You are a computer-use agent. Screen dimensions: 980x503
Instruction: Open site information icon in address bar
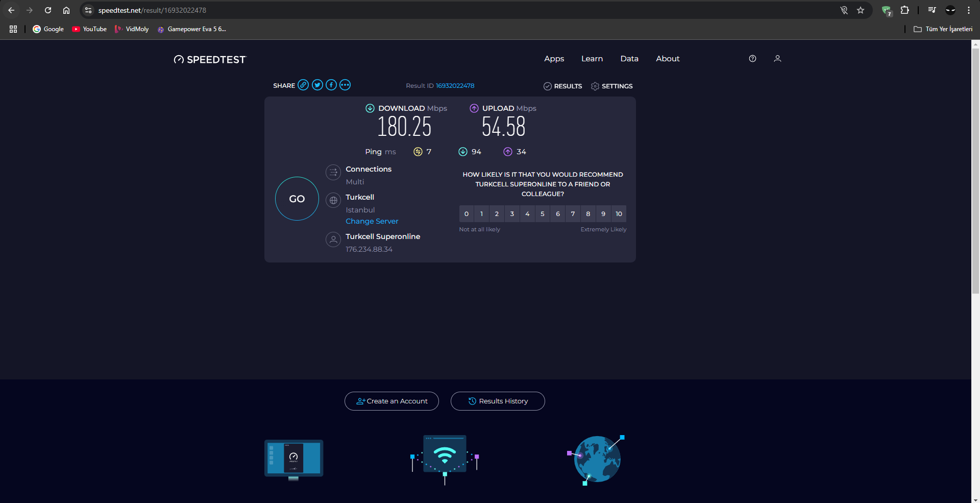click(88, 10)
